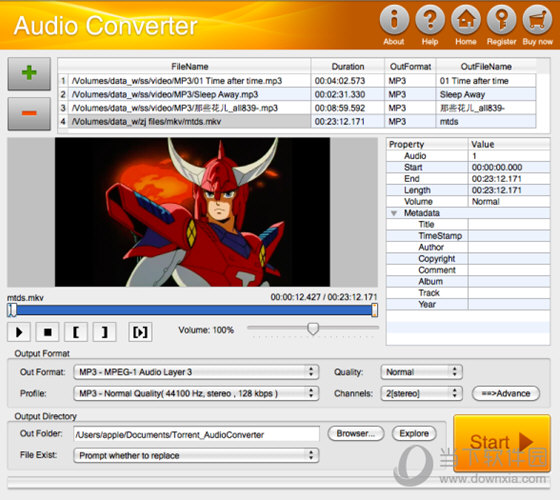Image resolution: width=560 pixels, height=500 pixels.
Task: Stop the preview playback
Action: [x=48, y=332]
